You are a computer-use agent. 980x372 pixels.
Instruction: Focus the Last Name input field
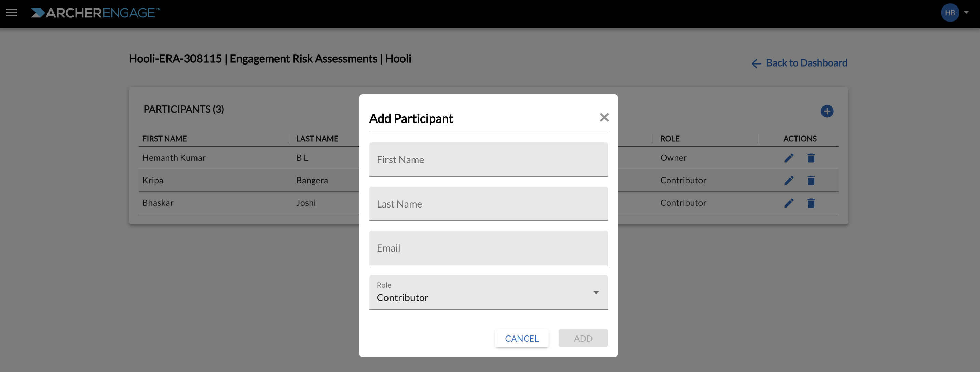click(488, 204)
